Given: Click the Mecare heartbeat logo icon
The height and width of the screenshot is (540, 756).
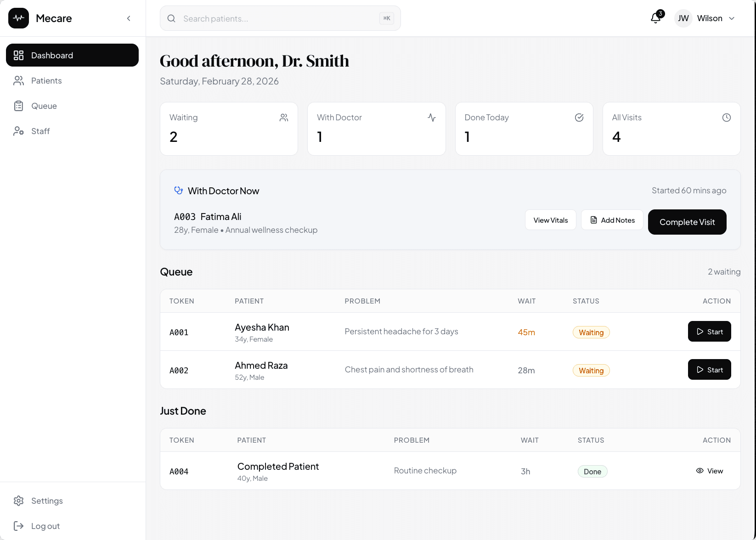Looking at the screenshot, I should 18,18.
